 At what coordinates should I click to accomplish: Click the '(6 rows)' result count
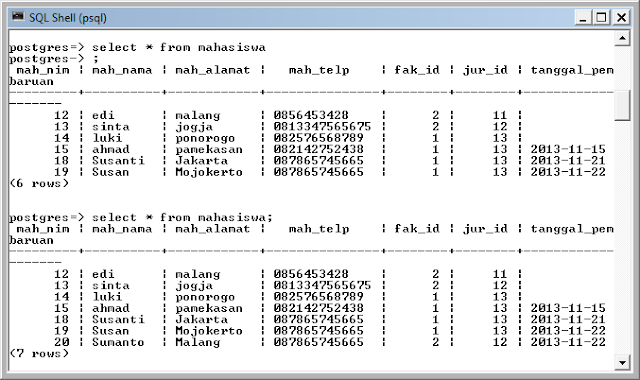click(x=39, y=184)
